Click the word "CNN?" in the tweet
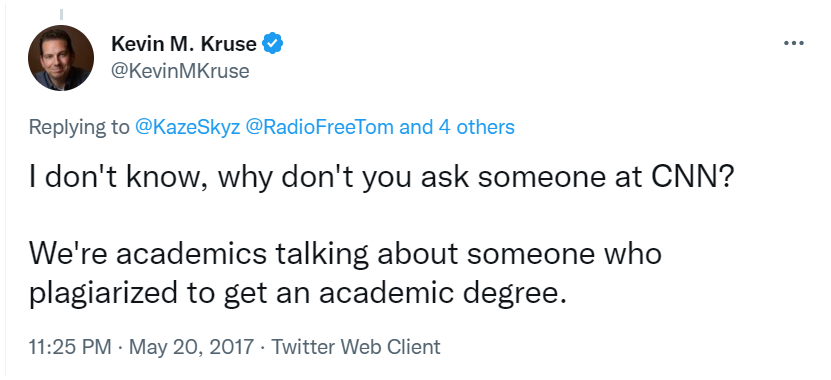The height and width of the screenshot is (380, 831). (693, 178)
